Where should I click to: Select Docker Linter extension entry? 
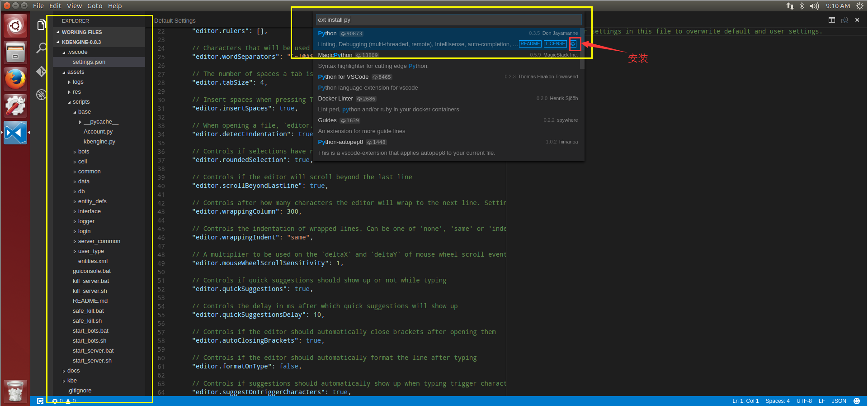coord(447,104)
